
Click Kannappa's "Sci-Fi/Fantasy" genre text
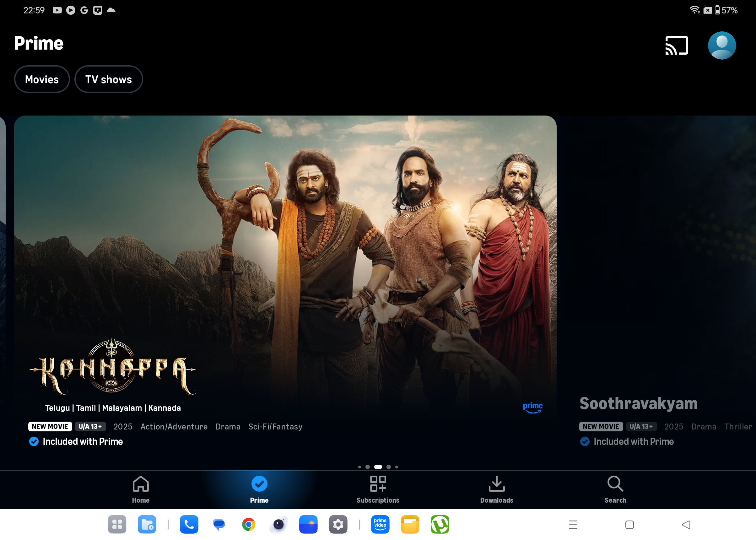[x=275, y=427]
